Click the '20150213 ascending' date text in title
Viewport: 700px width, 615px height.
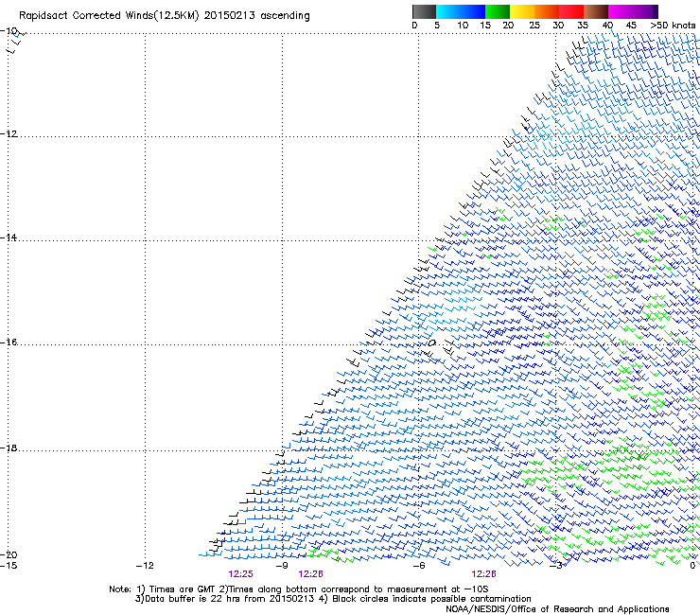tap(256, 16)
